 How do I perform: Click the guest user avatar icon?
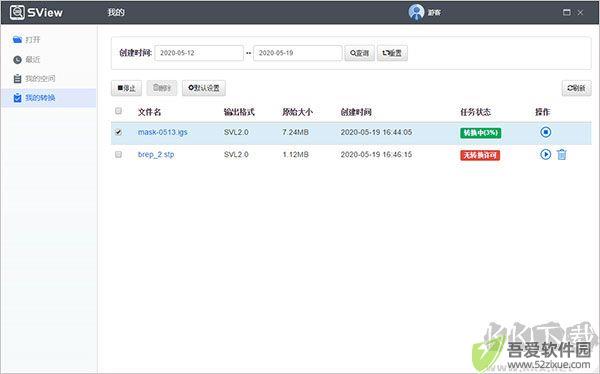[x=416, y=12]
